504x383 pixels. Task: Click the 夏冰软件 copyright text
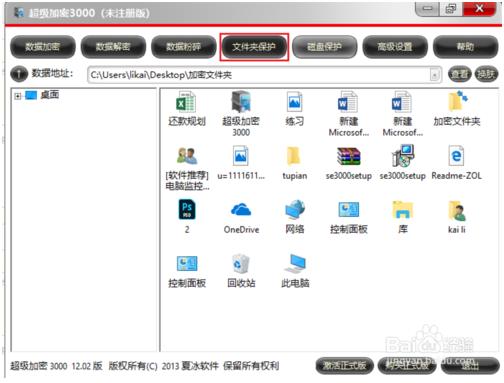(x=200, y=366)
